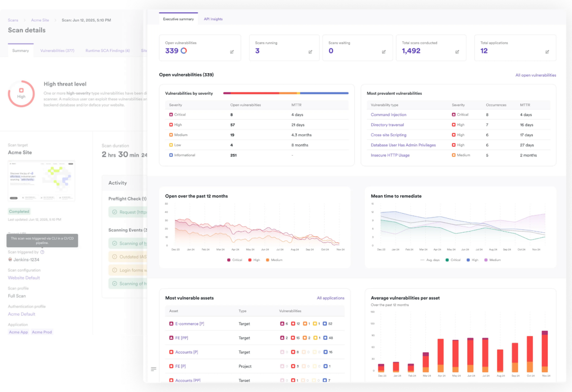Toggle the Critical legend in Open over 12 months
Viewport: 572px width, 392px height.
pos(235,260)
